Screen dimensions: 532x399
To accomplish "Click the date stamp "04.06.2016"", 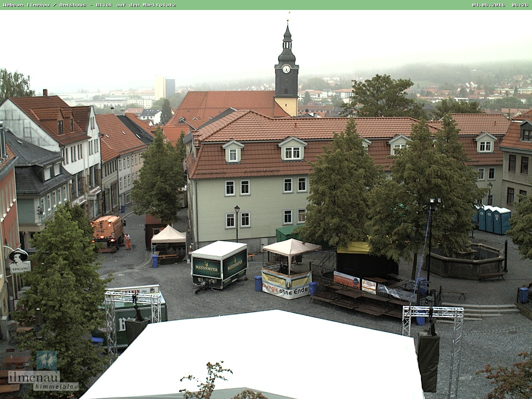I will pyautogui.click(x=488, y=5).
